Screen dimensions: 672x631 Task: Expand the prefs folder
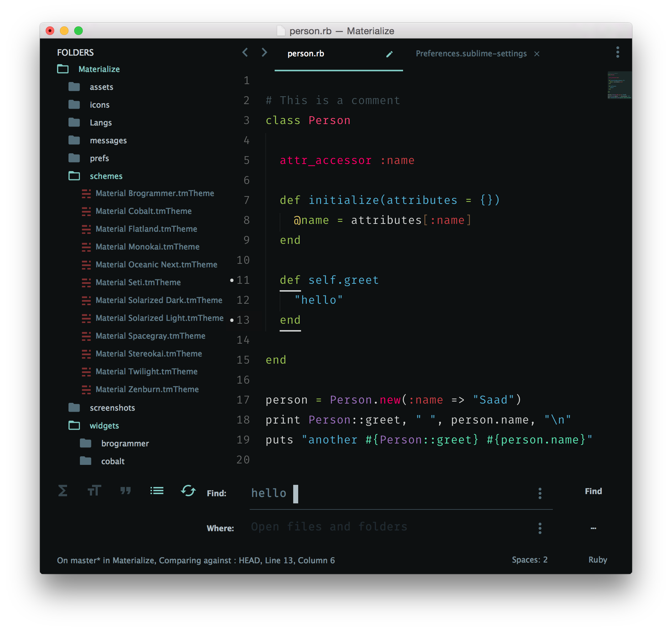click(x=88, y=158)
